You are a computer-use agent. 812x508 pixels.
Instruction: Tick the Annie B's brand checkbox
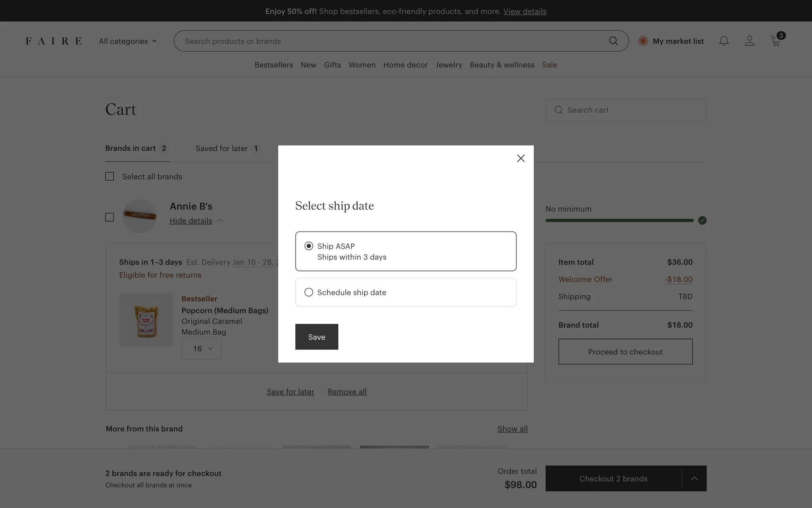pos(110,217)
